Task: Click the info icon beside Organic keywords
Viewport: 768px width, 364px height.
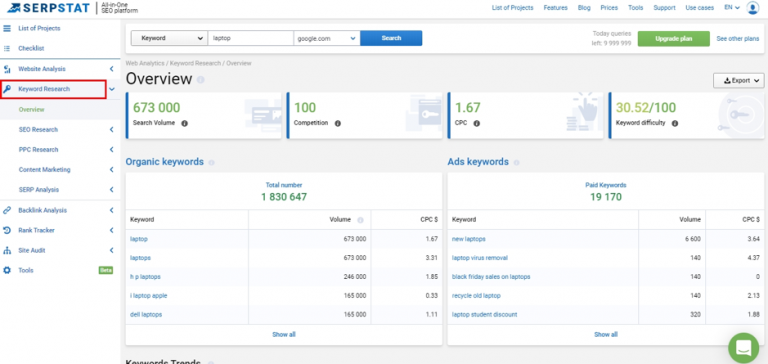Action: tap(212, 162)
